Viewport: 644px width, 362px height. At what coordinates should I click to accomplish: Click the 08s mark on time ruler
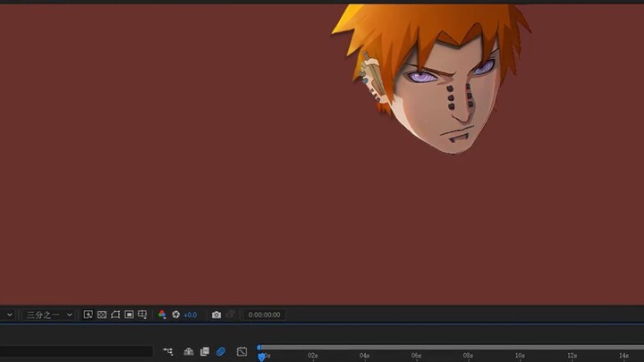[468, 356]
